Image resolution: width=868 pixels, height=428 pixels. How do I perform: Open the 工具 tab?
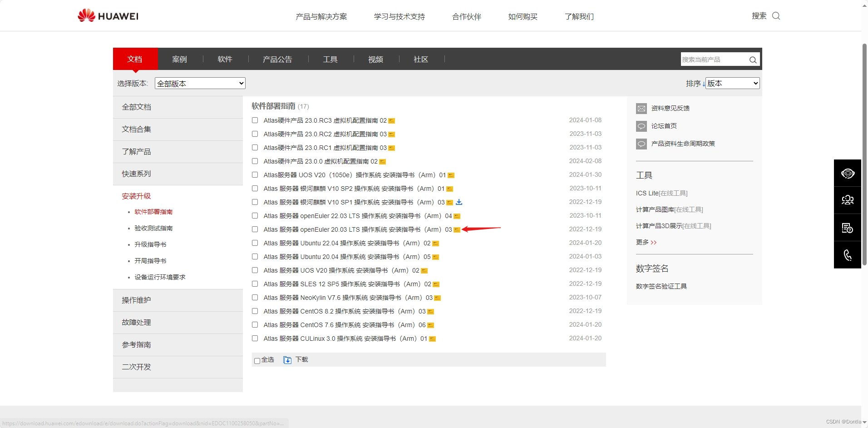[x=330, y=59]
